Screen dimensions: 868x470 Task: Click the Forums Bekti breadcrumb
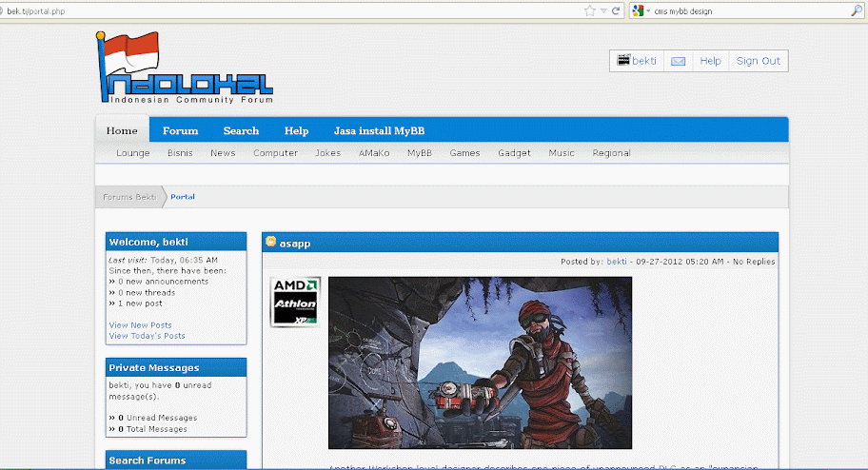tap(129, 197)
